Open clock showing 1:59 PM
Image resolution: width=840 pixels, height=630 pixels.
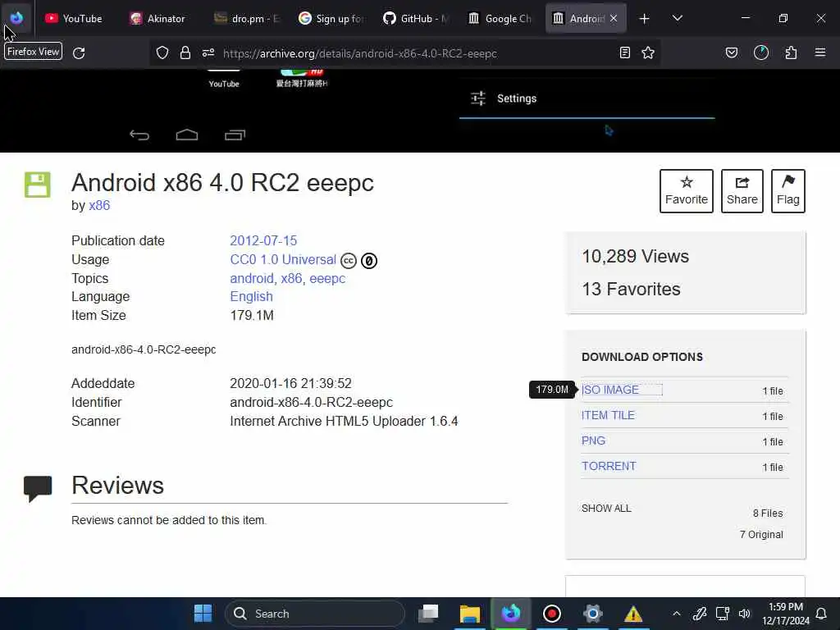point(786,614)
